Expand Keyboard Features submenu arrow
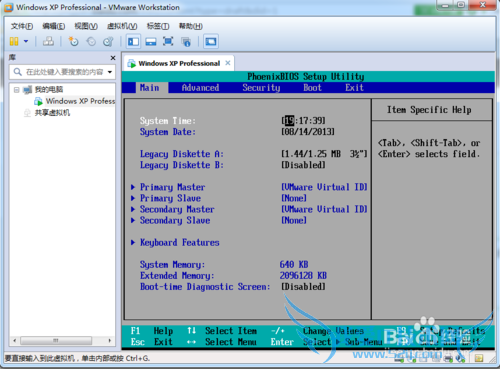Image resolution: width=500 pixels, height=369 pixels. (133, 242)
